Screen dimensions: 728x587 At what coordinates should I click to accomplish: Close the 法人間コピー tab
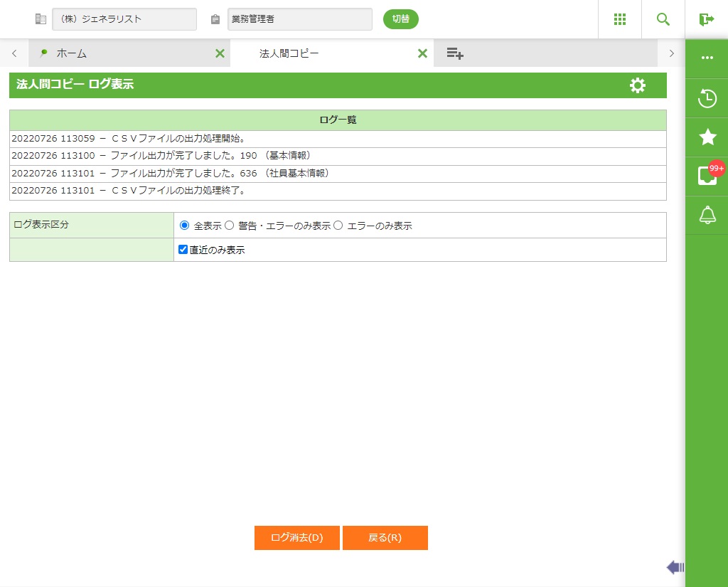pyautogui.click(x=422, y=53)
